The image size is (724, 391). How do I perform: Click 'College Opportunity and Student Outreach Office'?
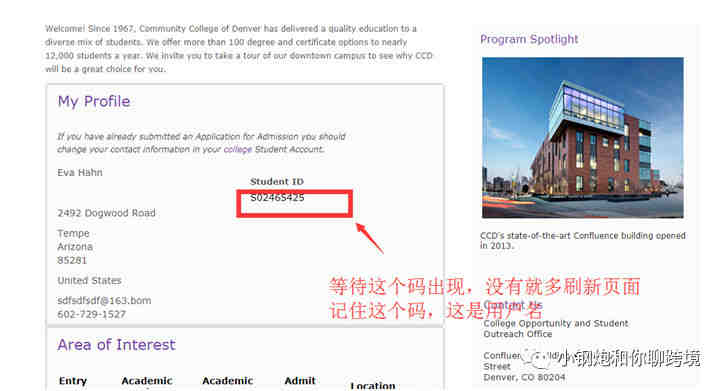point(555,328)
